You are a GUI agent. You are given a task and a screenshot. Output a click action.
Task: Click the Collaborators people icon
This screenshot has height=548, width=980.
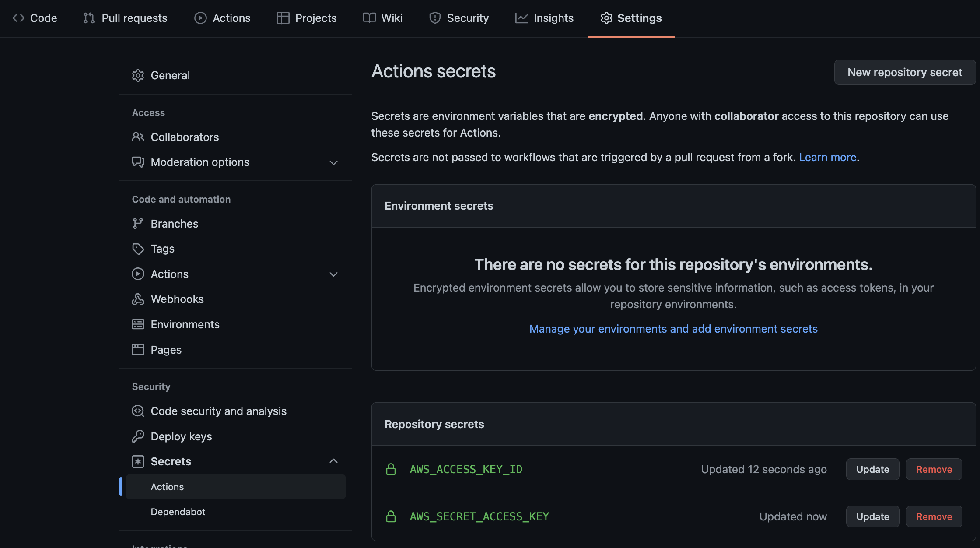(138, 137)
